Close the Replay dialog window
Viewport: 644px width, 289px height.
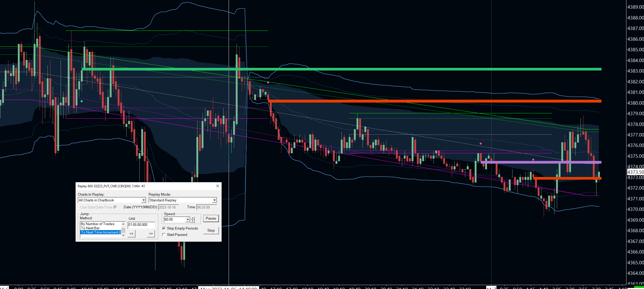[x=217, y=186]
